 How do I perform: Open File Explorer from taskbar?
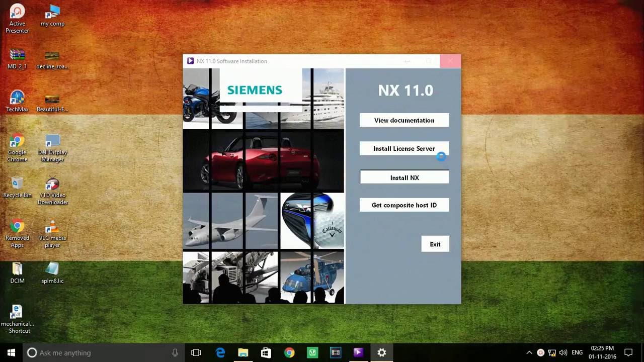243,352
